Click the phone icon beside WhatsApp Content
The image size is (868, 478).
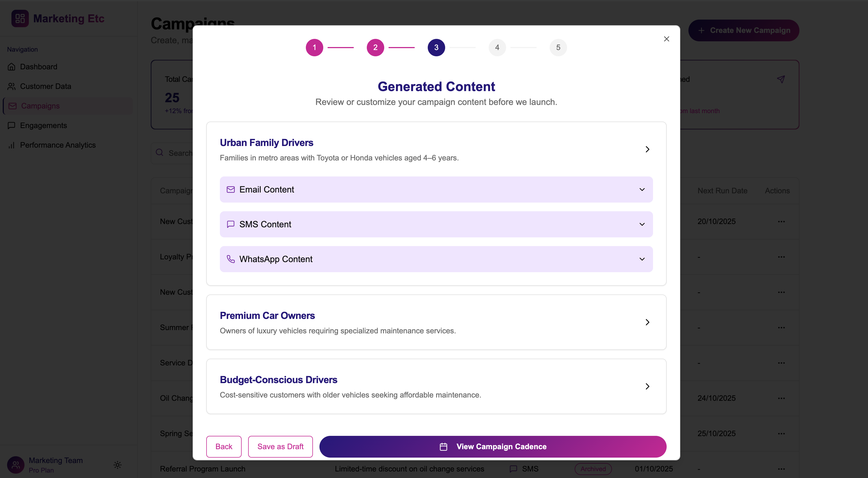230,259
